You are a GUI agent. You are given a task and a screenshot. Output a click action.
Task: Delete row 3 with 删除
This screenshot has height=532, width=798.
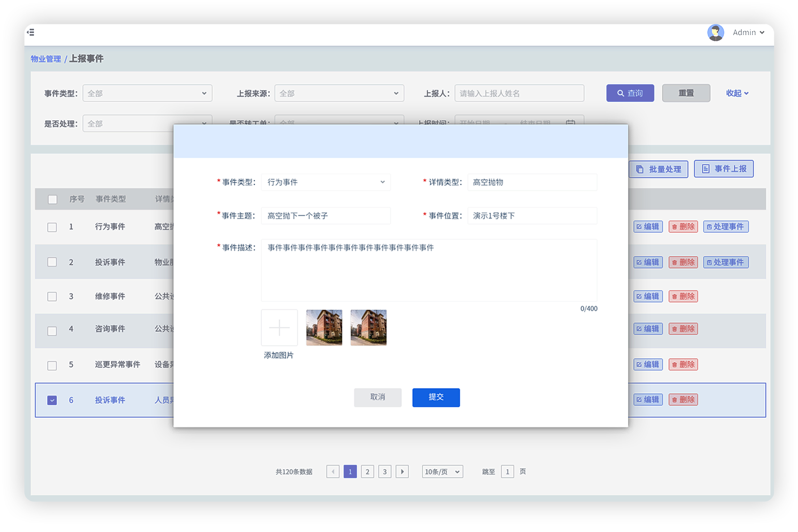coord(683,297)
